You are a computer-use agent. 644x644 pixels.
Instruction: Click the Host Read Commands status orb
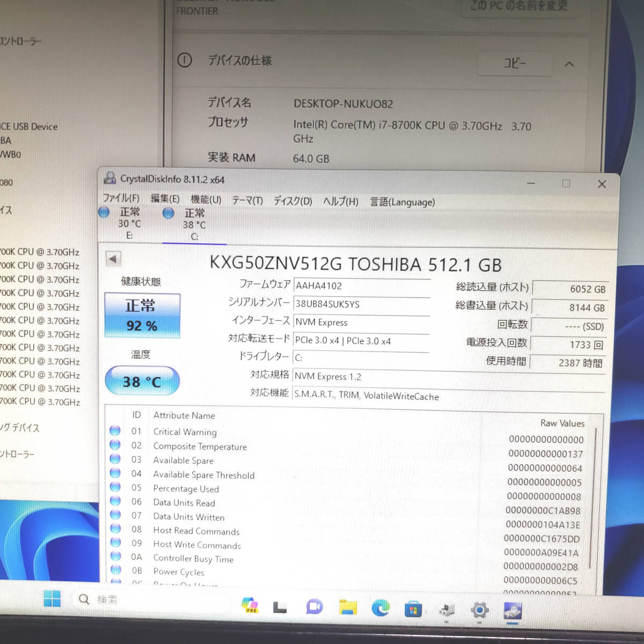pos(115,529)
